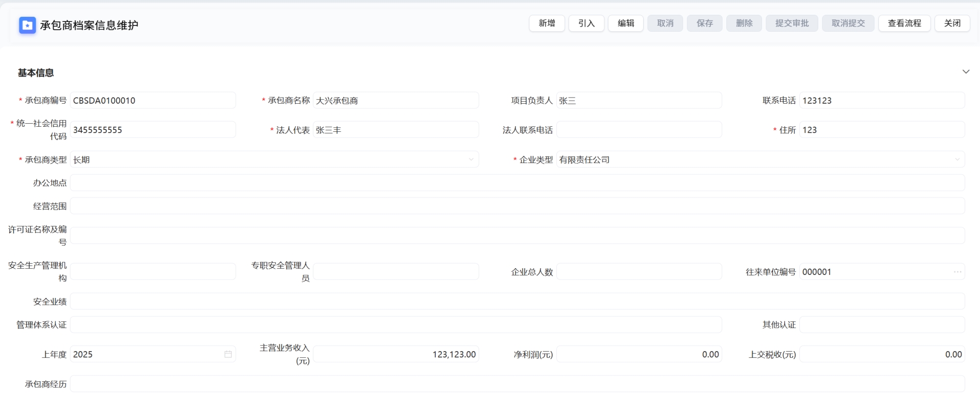Collapse the 基本信息 section
This screenshot has height=393, width=980.
(x=966, y=72)
